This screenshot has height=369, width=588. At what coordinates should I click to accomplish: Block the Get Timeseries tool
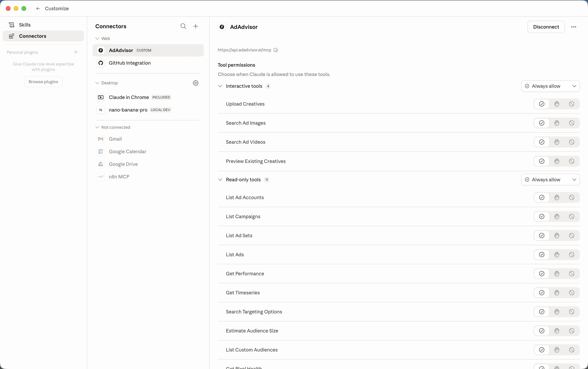[x=572, y=293]
